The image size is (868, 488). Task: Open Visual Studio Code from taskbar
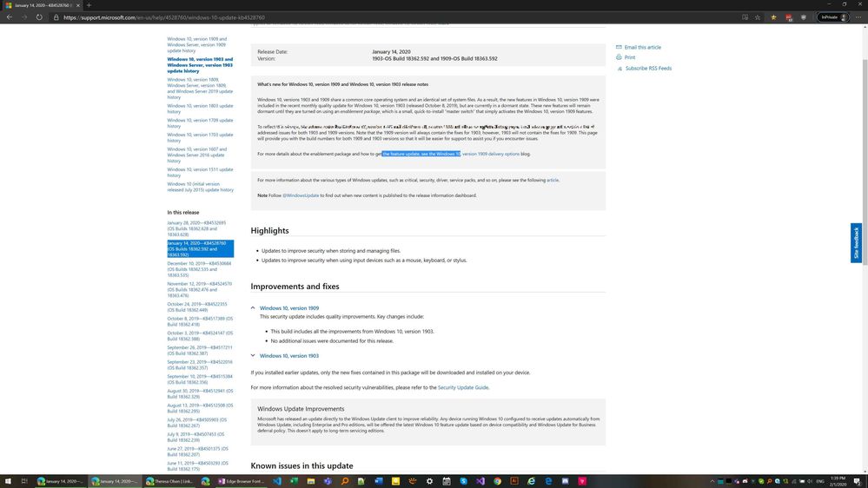277,481
